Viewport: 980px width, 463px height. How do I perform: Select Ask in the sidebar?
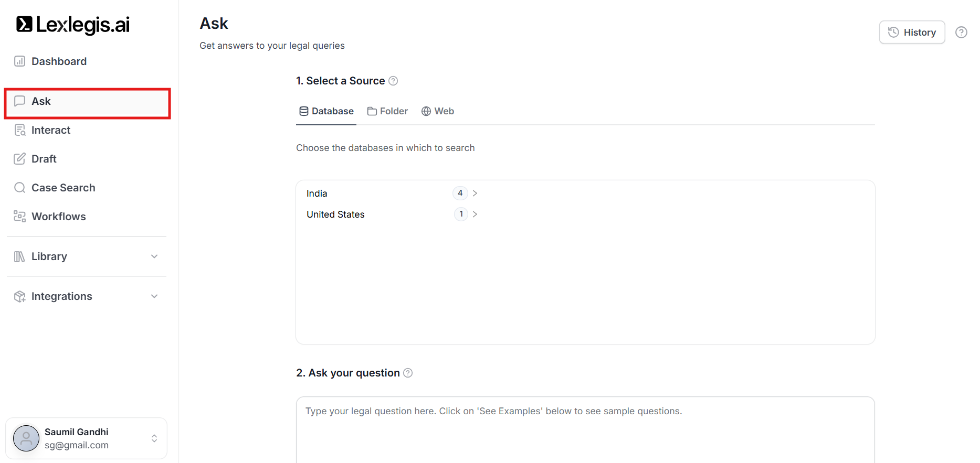pyautogui.click(x=87, y=102)
